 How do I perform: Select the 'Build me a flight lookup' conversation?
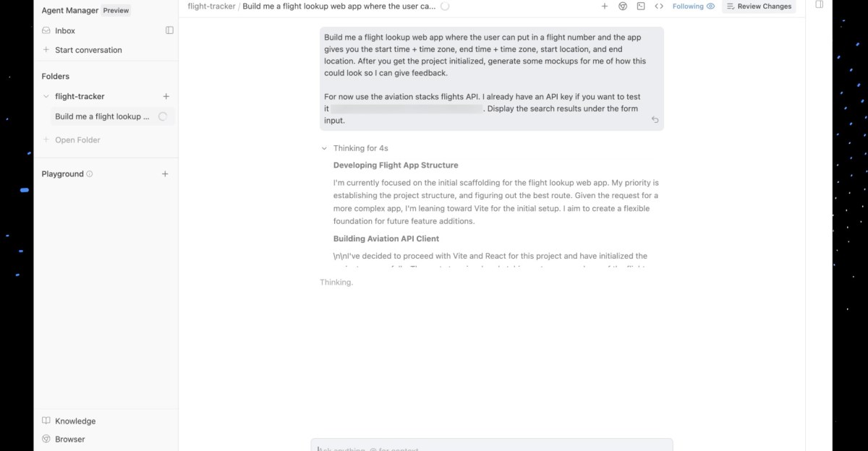pyautogui.click(x=106, y=116)
